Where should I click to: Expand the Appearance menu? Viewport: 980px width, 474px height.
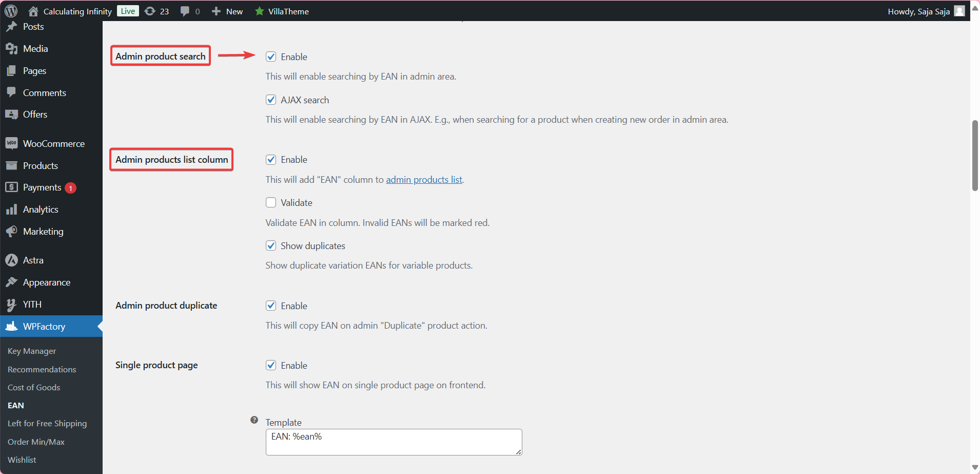click(x=46, y=282)
